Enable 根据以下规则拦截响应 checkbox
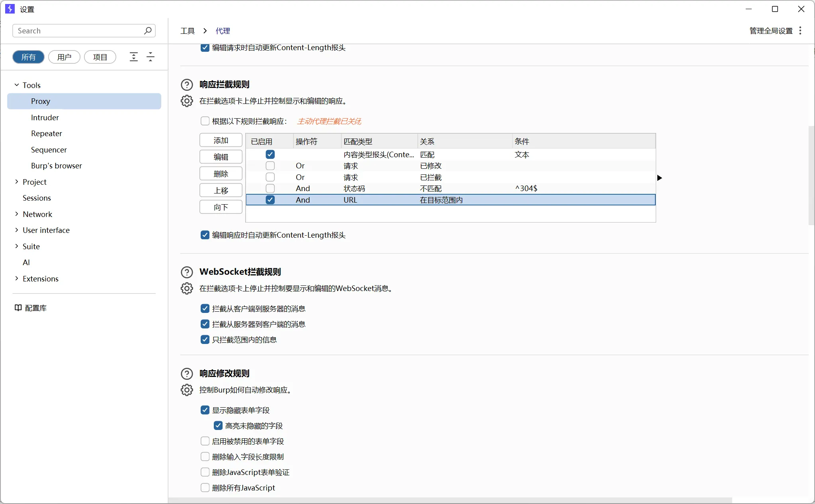The image size is (815, 504). (x=205, y=121)
